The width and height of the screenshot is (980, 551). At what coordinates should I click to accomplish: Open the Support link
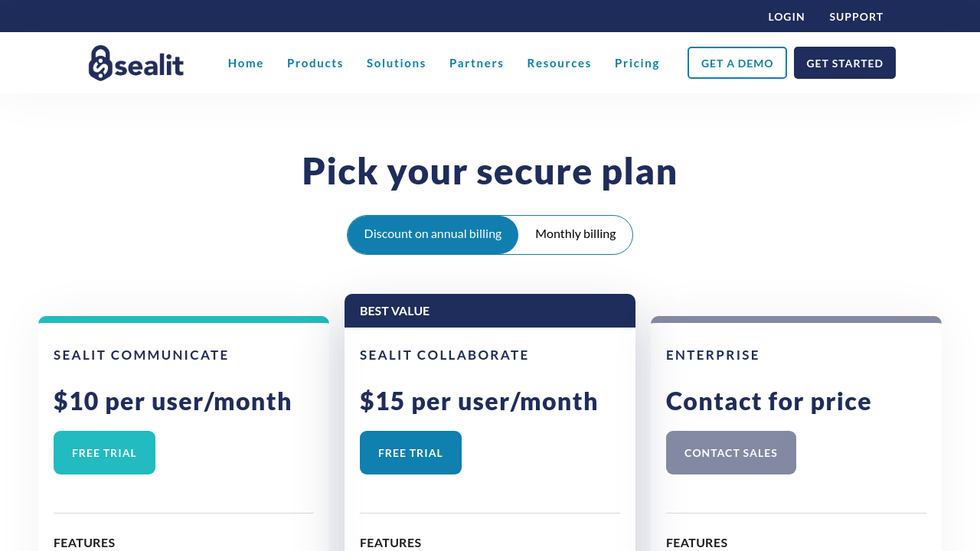point(856,16)
